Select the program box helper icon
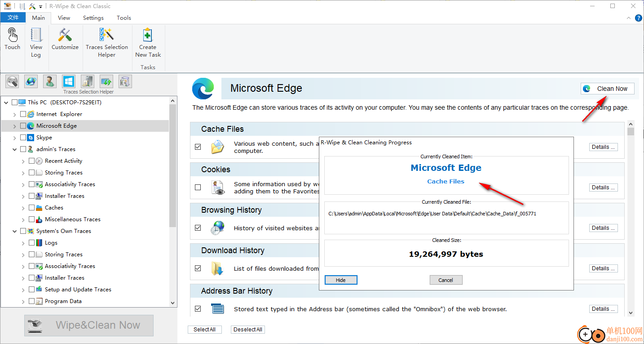The width and height of the screenshot is (644, 344). pyautogui.click(x=125, y=81)
